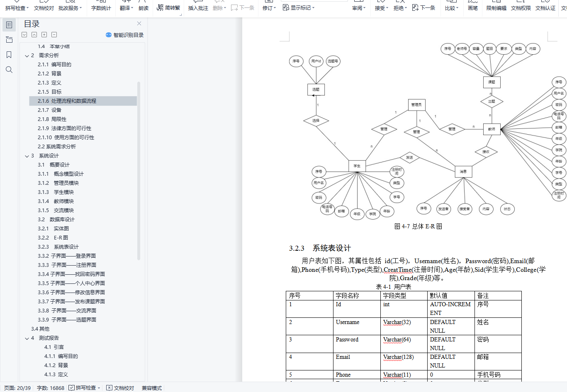
Task: Select outline item '3.3.9 子界面——选题界面'
Action: click(67, 320)
